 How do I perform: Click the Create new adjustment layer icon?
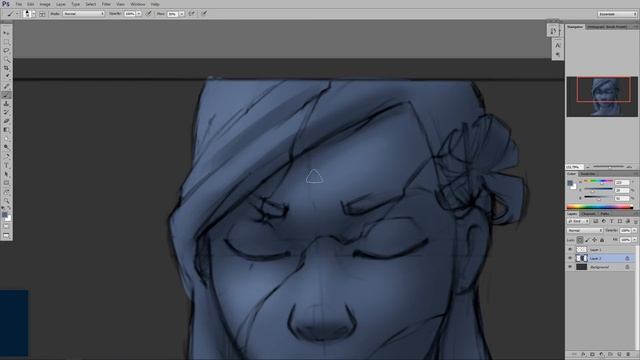pyautogui.click(x=601, y=355)
